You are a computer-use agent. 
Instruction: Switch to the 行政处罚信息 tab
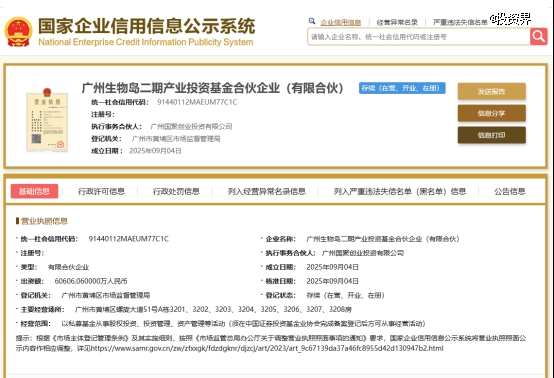click(x=176, y=191)
